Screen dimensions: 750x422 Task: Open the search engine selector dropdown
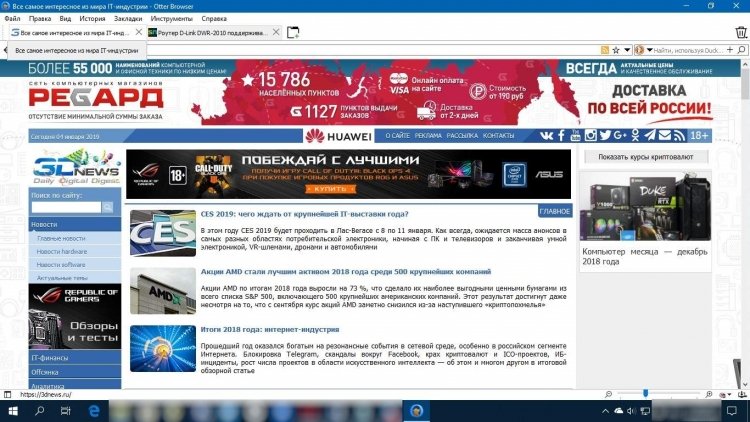click(643, 50)
